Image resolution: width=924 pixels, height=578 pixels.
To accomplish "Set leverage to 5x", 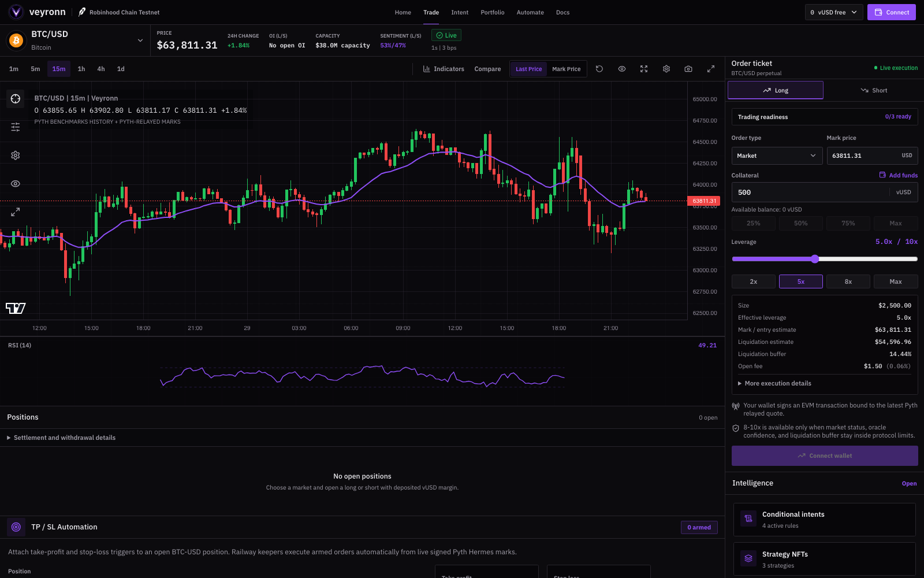I will click(801, 281).
